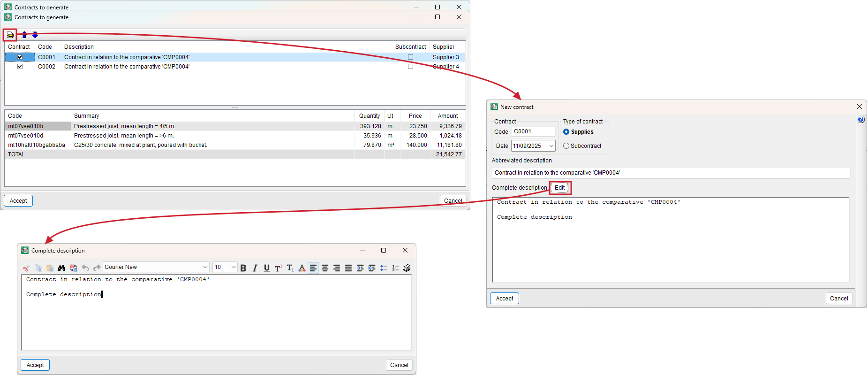This screenshot has width=868, height=376.
Task: Open the find and replace tool
Action: click(73, 268)
